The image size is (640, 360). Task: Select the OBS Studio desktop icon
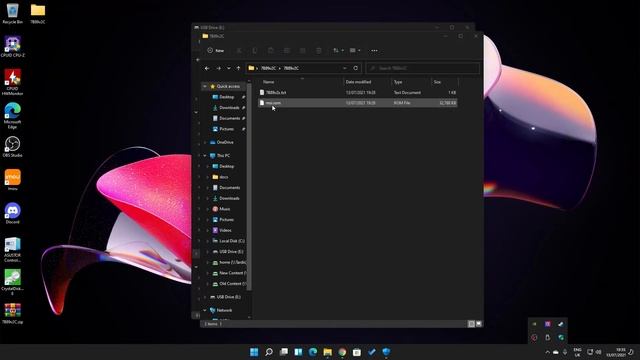13,147
